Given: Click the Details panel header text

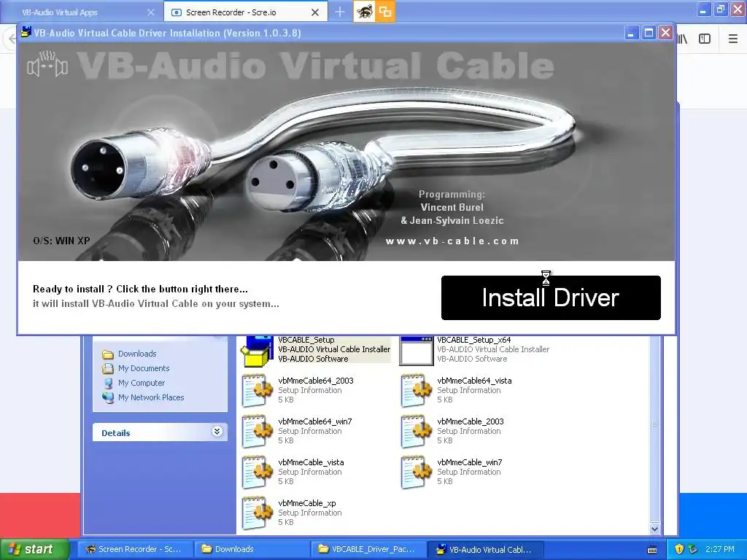Looking at the screenshot, I should (x=116, y=433).
